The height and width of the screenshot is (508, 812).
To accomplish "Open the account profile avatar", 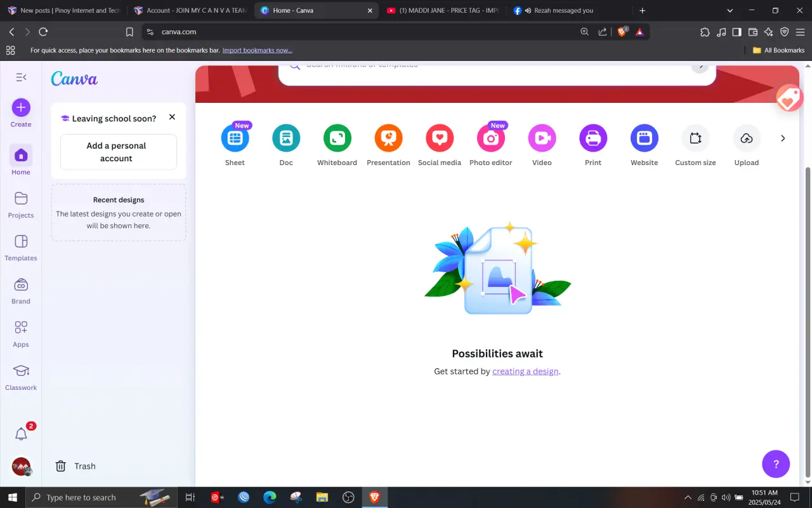I will [21, 467].
